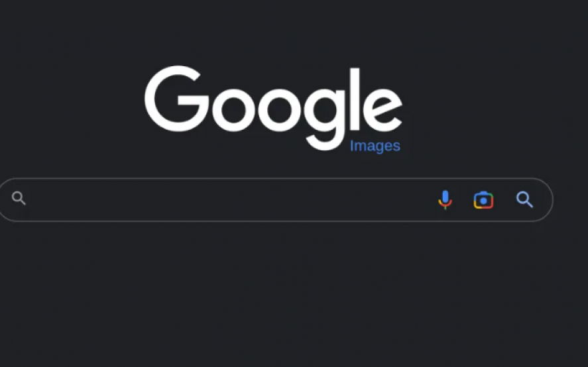Click the lowercase g in the Google logo

[325, 118]
